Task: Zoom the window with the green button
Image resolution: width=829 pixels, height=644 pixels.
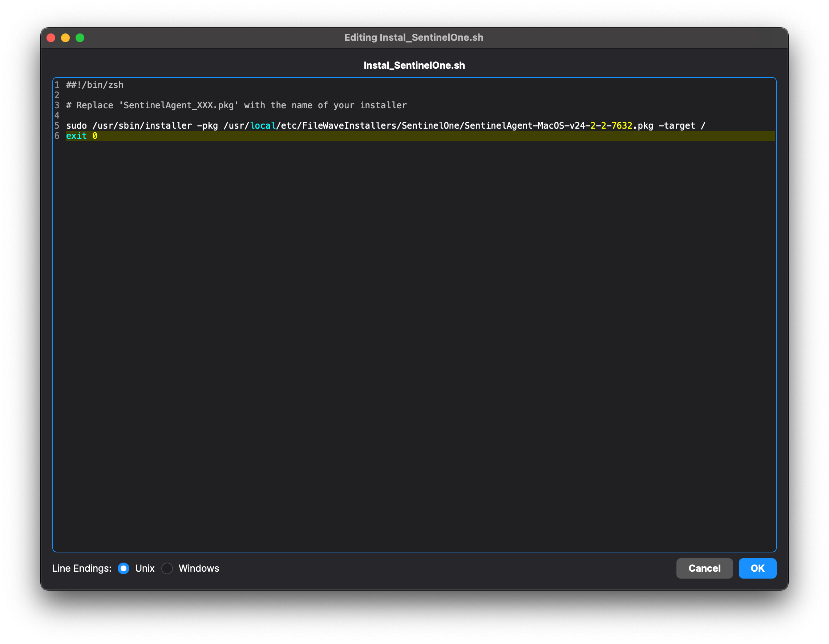Action: point(80,38)
